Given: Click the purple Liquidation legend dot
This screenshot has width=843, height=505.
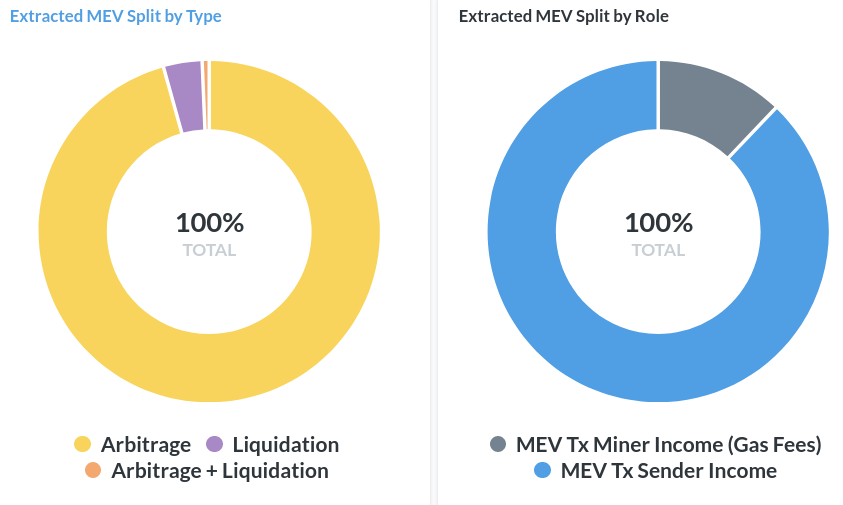Looking at the screenshot, I should click(214, 445).
